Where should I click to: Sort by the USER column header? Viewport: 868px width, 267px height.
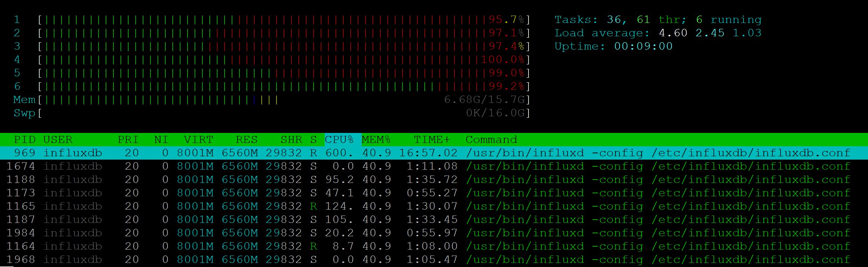click(58, 140)
